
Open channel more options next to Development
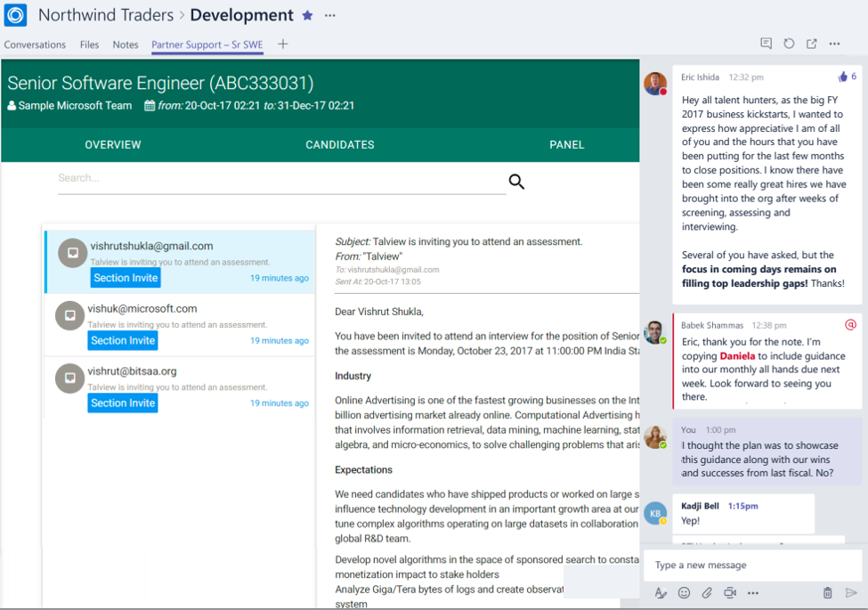(x=330, y=15)
